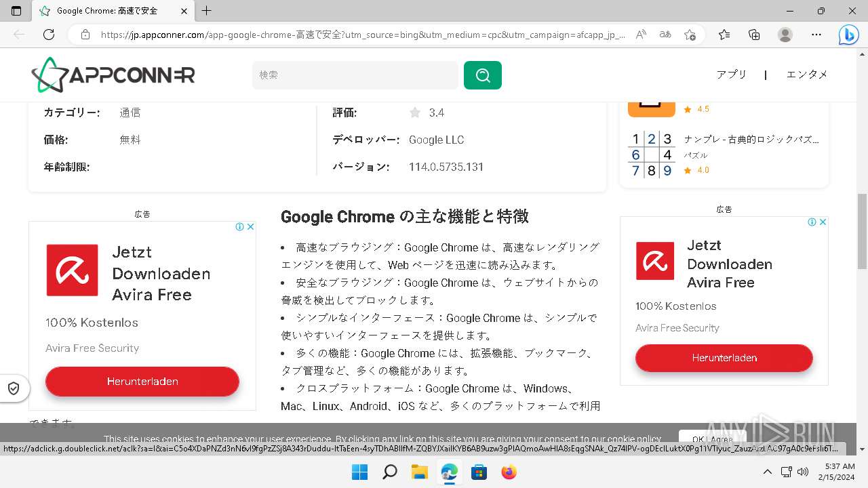Open right ad AdChoices info icon

coord(812,222)
